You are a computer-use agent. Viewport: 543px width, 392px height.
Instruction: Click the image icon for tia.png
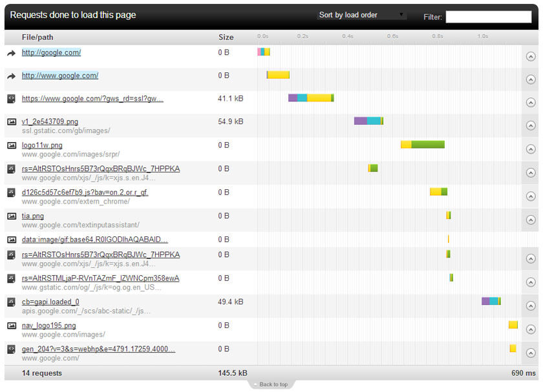[x=12, y=216]
